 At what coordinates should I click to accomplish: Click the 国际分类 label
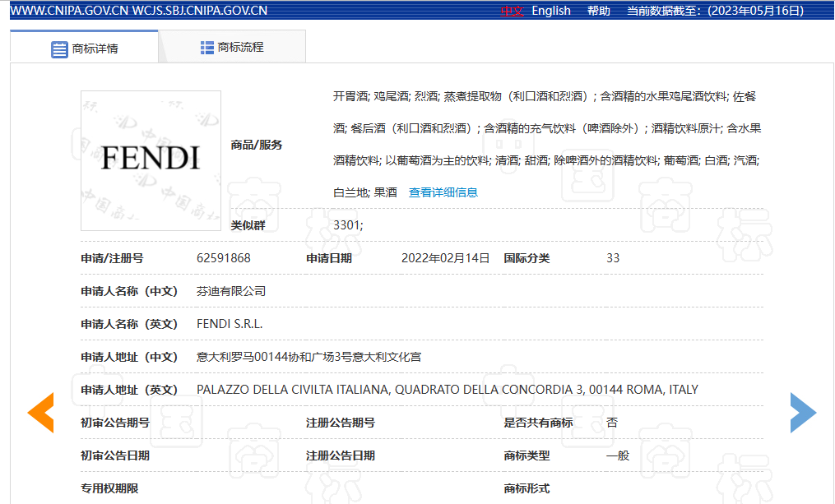point(527,258)
